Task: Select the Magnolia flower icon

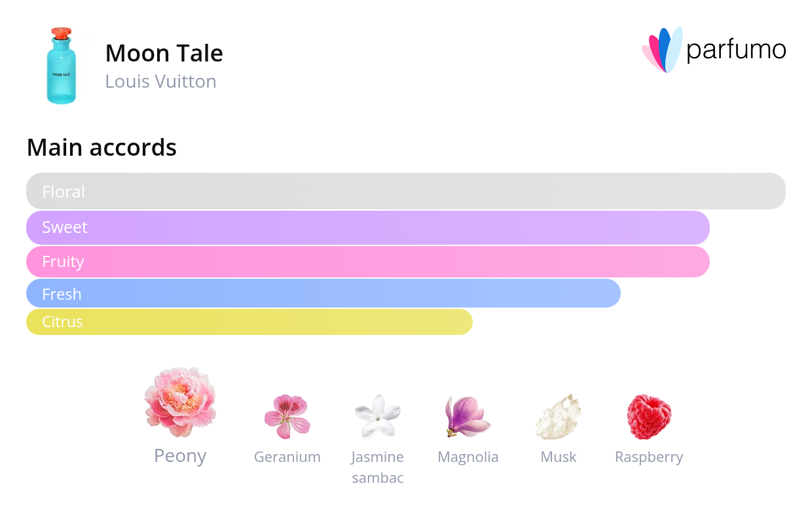Action: pyautogui.click(x=468, y=416)
